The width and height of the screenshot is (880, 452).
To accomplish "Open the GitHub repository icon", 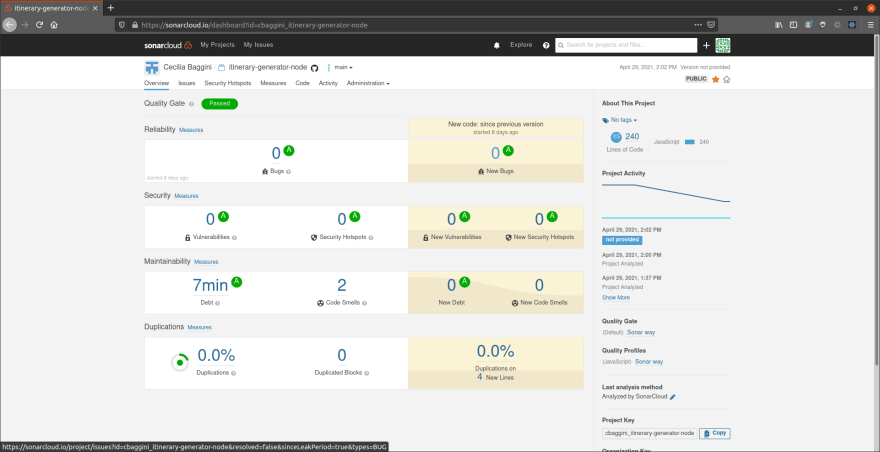I will [314, 67].
